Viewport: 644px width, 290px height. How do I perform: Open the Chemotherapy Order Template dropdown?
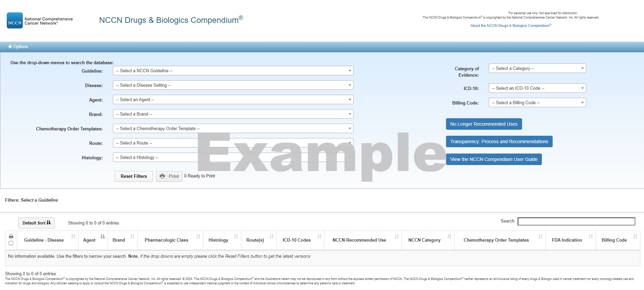click(233, 128)
